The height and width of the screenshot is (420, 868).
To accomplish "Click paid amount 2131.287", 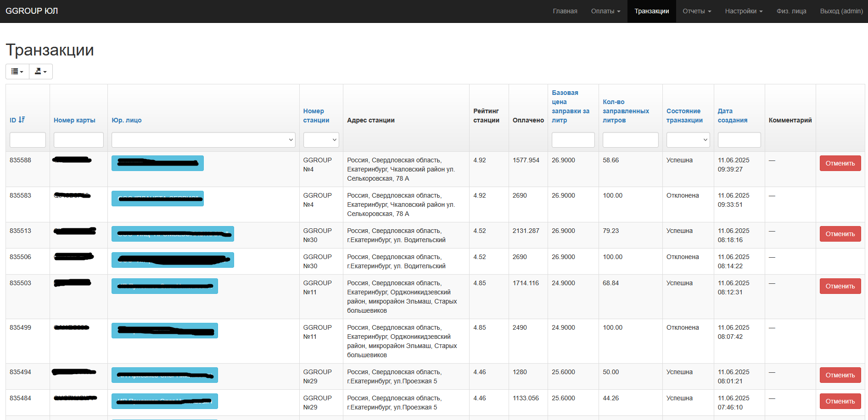I will (526, 231).
